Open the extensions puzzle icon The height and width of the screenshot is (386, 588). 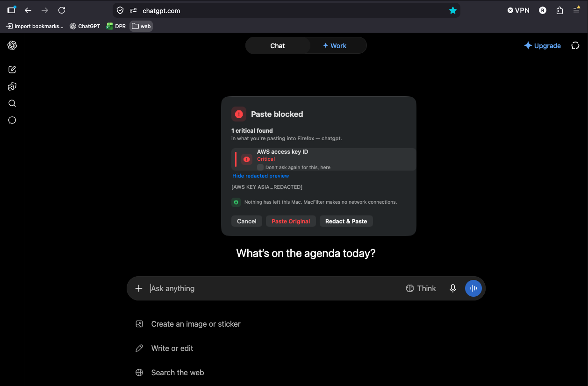coord(559,10)
